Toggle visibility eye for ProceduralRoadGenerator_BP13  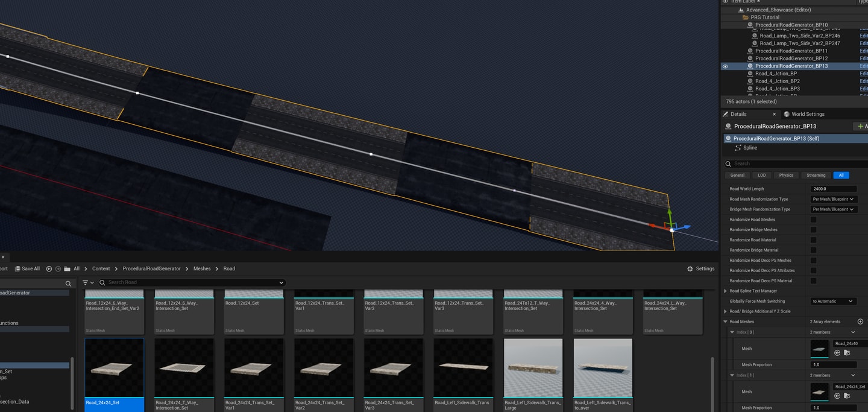725,66
